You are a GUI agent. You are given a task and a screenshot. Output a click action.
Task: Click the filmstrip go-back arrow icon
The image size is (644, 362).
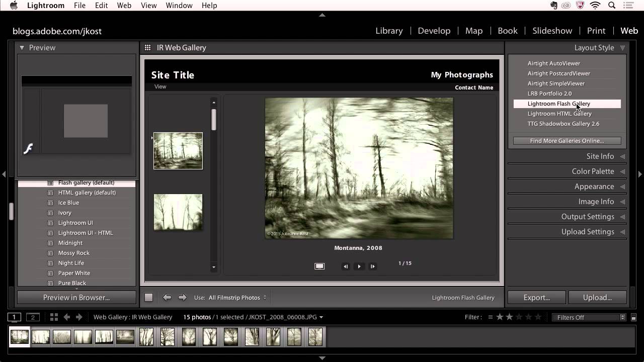[x=67, y=317]
